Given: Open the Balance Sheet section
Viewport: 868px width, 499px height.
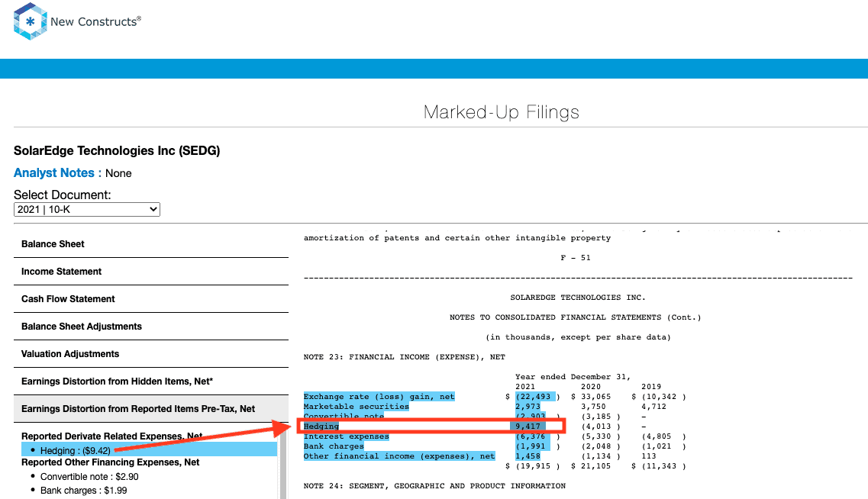Looking at the screenshot, I should (151, 244).
